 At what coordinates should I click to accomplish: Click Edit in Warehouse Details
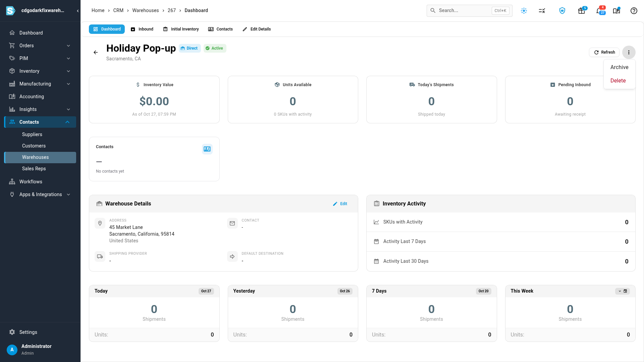tap(340, 204)
